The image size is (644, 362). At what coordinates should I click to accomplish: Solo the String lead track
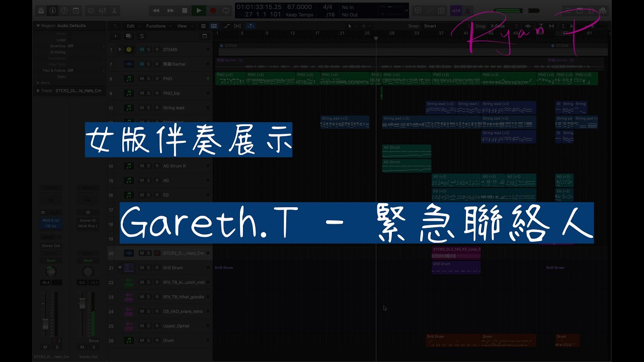(148, 108)
